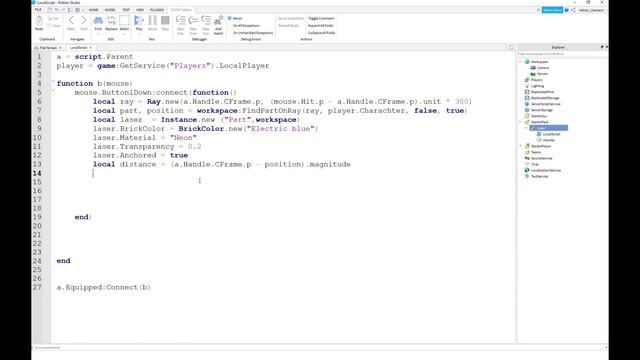Screen dimensions: 640x360
Task: Select Camera in the Explorer
Action: pyautogui.click(x=540, y=68)
